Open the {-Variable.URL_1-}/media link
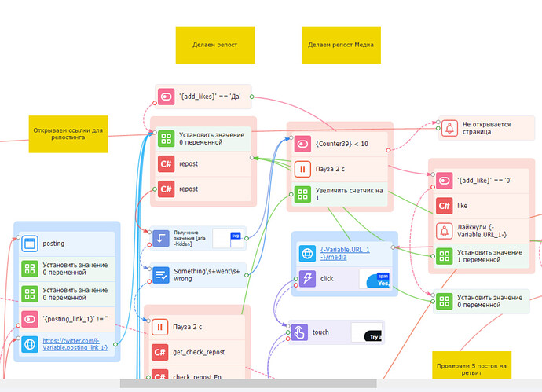This screenshot has width=542, height=392. point(345,254)
